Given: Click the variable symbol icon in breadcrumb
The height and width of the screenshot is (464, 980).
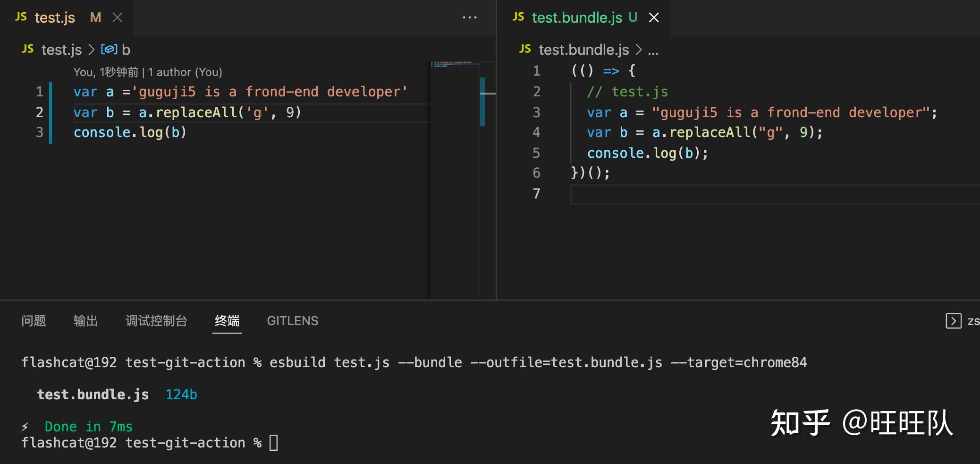Looking at the screenshot, I should click(x=109, y=49).
